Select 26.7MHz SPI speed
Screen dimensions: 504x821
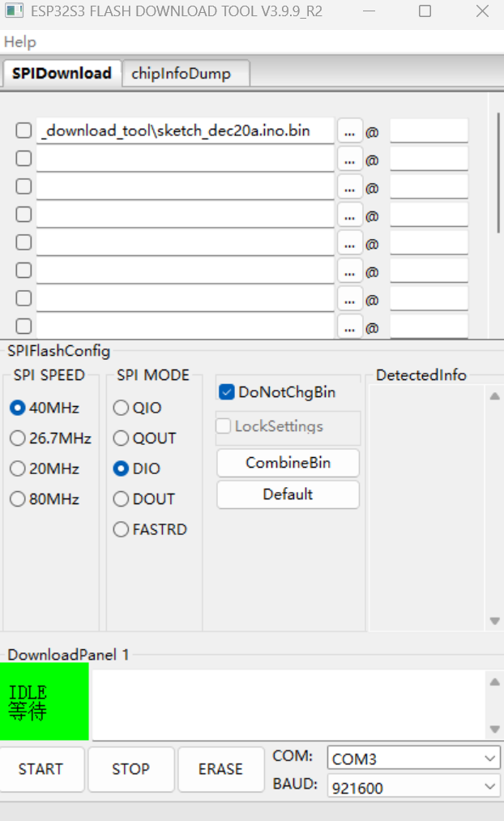[51, 438]
